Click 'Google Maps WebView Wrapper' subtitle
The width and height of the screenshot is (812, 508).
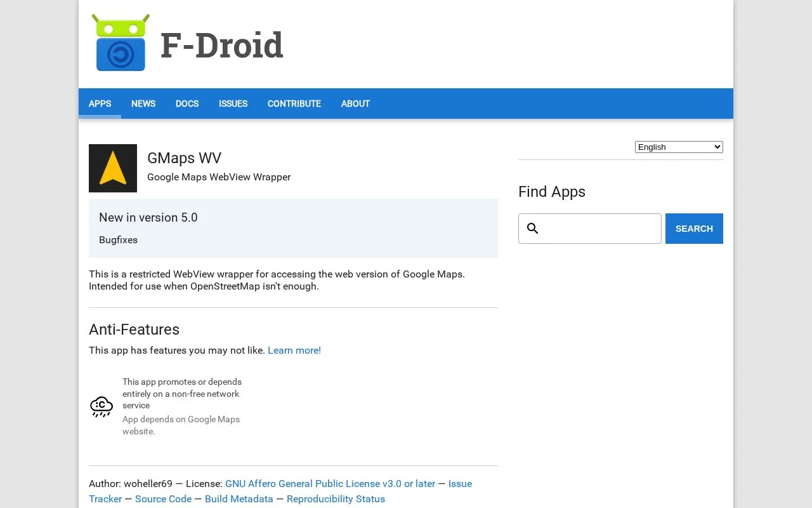(x=219, y=177)
